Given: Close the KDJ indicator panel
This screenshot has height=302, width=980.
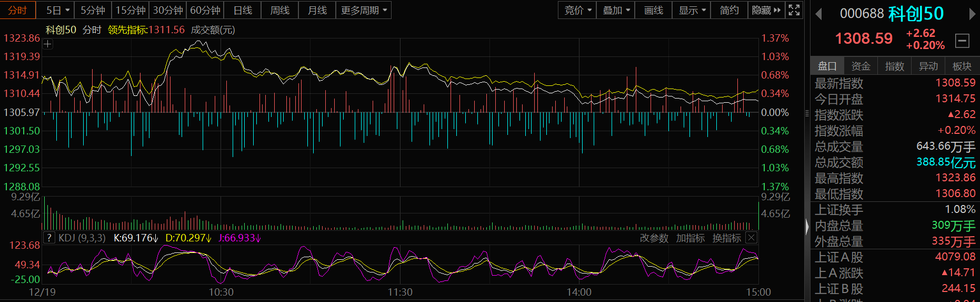Looking at the screenshot, I should pos(752,238).
